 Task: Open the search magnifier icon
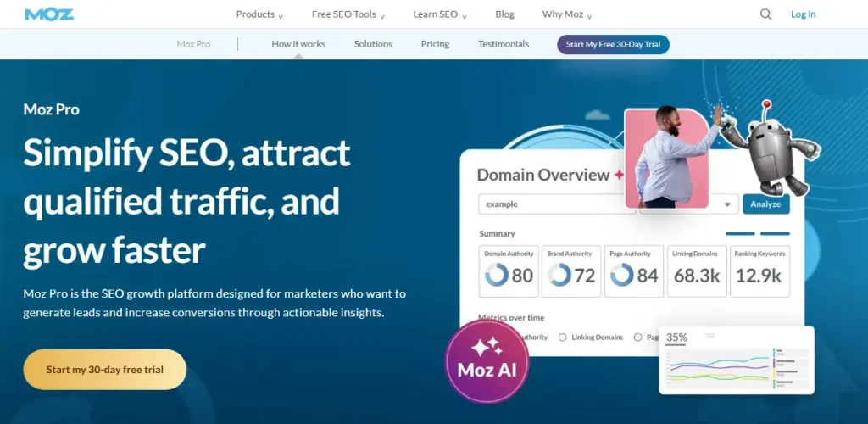point(766,14)
